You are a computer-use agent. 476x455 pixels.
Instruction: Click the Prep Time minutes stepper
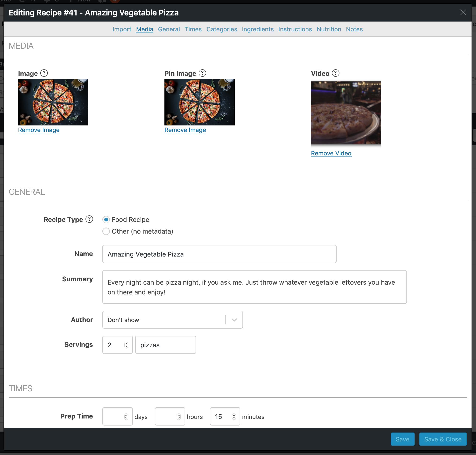click(x=234, y=416)
